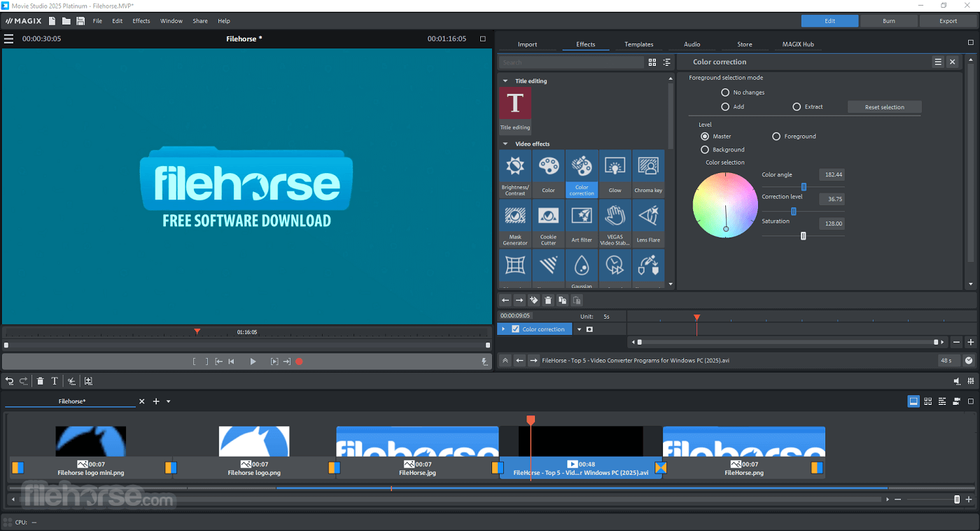Open dropdown arrow next to project tab plus
980x531 pixels.
click(169, 401)
